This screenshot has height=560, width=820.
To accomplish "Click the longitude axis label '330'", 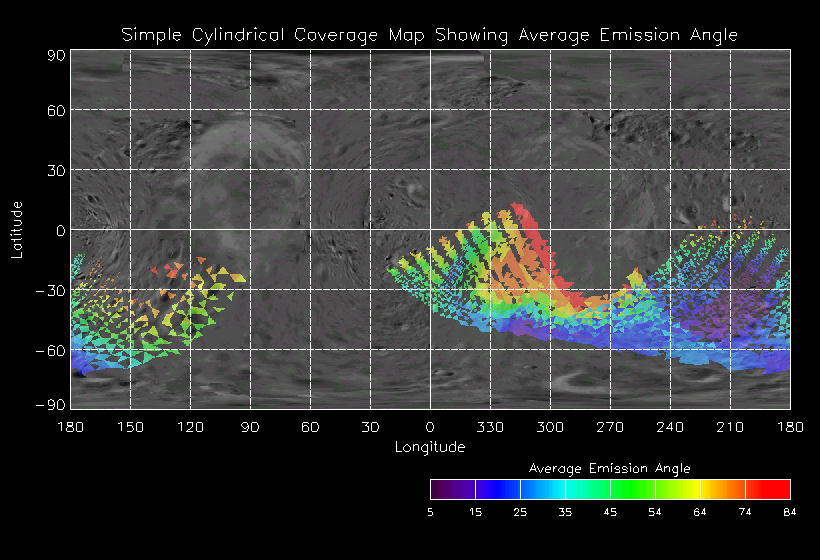I will coord(490,427).
